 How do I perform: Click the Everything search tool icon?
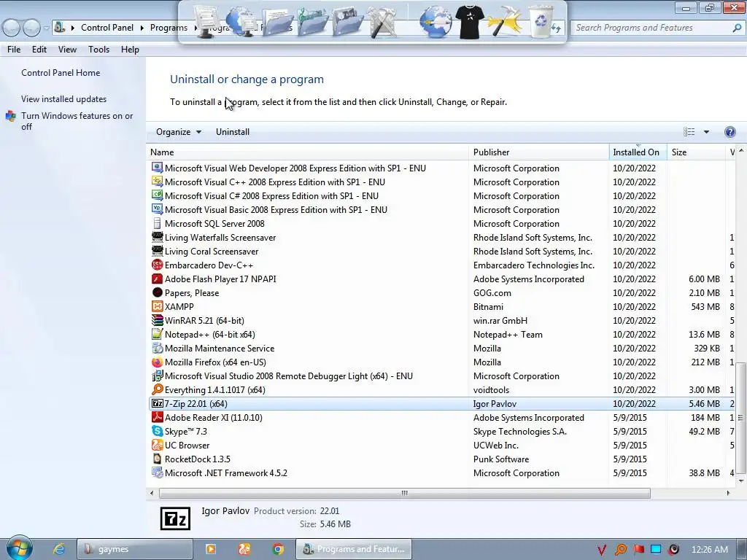pyautogui.click(x=158, y=389)
